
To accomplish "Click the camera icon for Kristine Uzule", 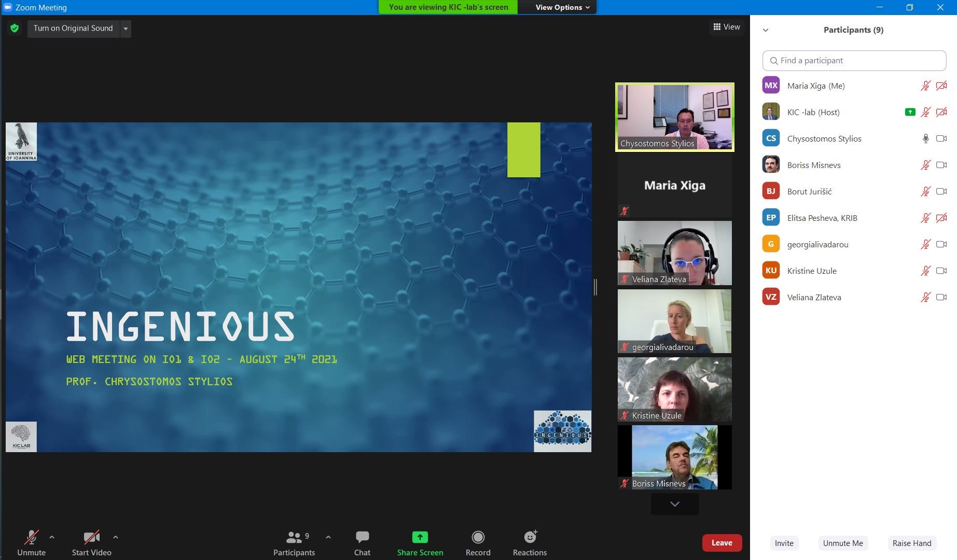I will pyautogui.click(x=941, y=271).
